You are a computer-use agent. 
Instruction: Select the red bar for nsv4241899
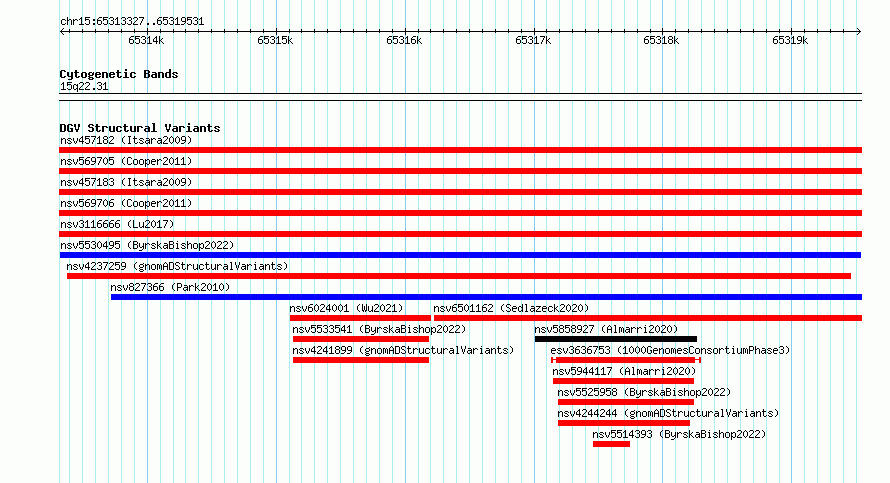(361, 360)
